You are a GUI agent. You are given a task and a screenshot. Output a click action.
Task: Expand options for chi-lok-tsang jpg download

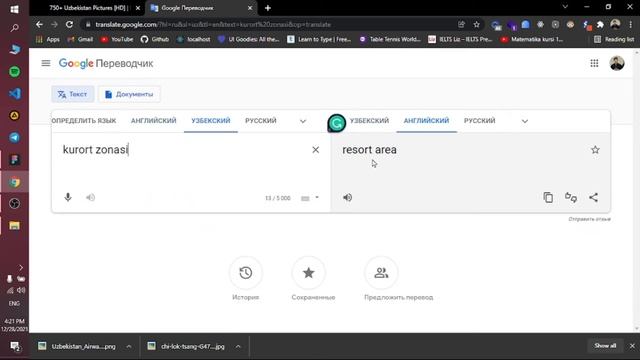point(238,347)
